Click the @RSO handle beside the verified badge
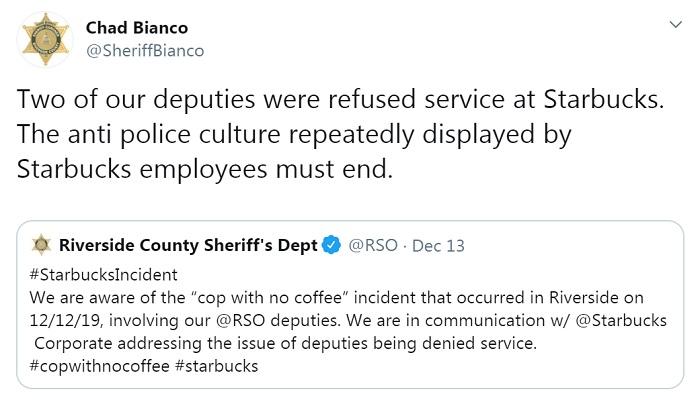 [x=370, y=245]
